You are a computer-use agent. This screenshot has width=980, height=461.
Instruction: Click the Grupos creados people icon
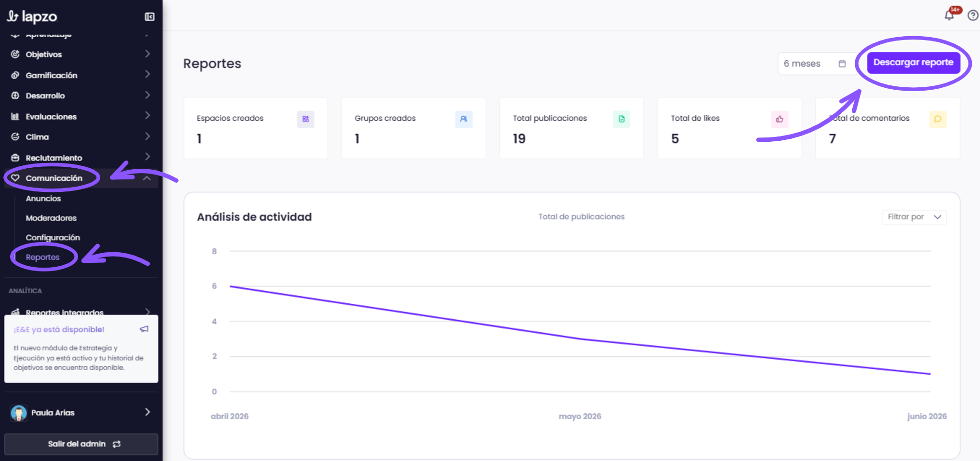tap(464, 119)
